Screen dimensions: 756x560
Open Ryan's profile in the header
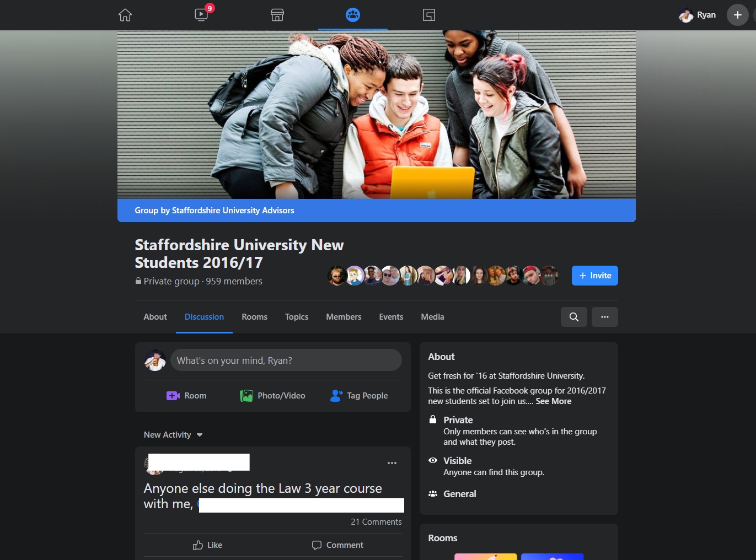point(698,15)
